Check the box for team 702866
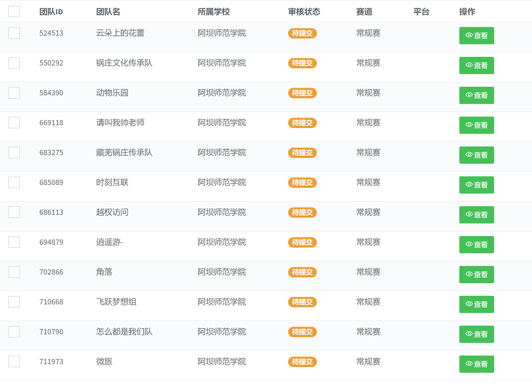The width and height of the screenshot is (532, 392). (14, 272)
